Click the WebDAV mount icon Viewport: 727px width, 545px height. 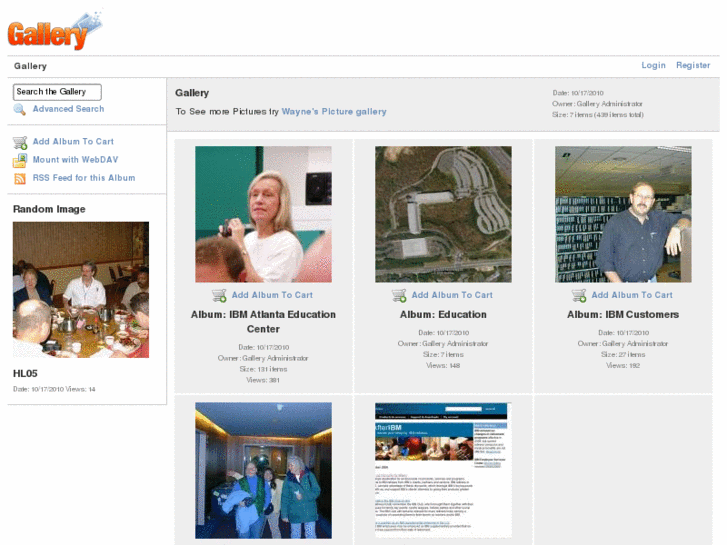pos(20,160)
